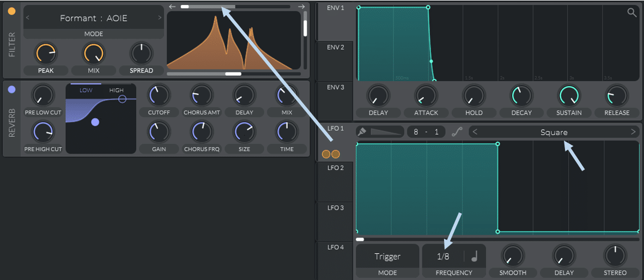Click the filled low shelf EQ point

[95, 122]
